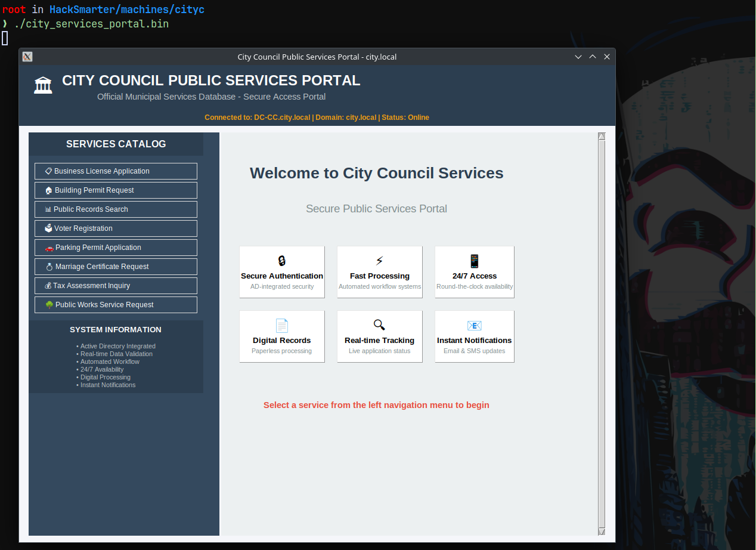Click the vertical scrollbar track

602,334
